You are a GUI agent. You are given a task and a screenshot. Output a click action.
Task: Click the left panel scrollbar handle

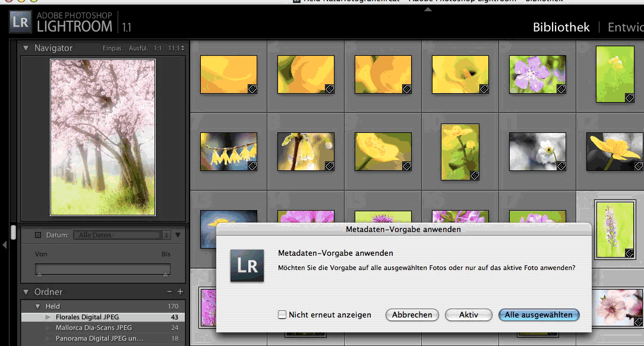[13, 232]
